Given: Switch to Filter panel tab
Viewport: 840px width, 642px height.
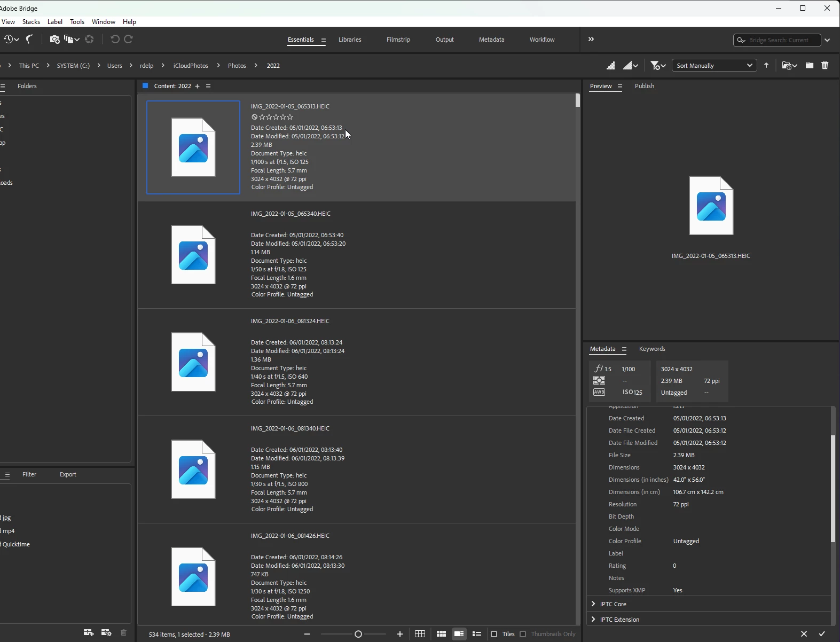Looking at the screenshot, I should pyautogui.click(x=29, y=474).
